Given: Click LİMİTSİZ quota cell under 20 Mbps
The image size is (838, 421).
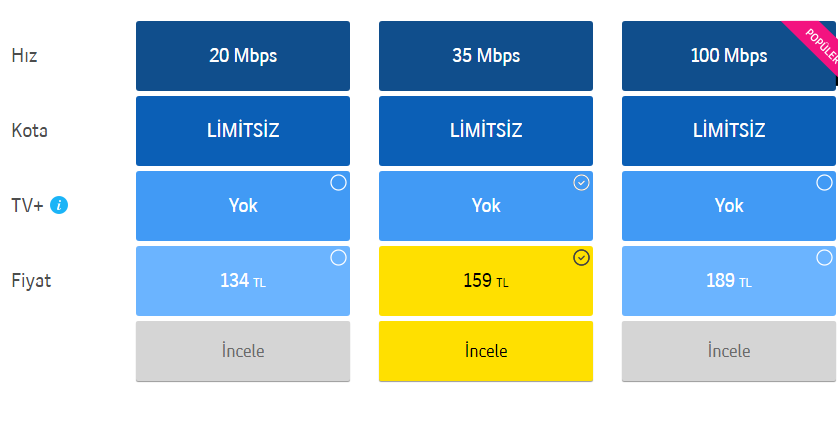Looking at the screenshot, I should 243,131.
